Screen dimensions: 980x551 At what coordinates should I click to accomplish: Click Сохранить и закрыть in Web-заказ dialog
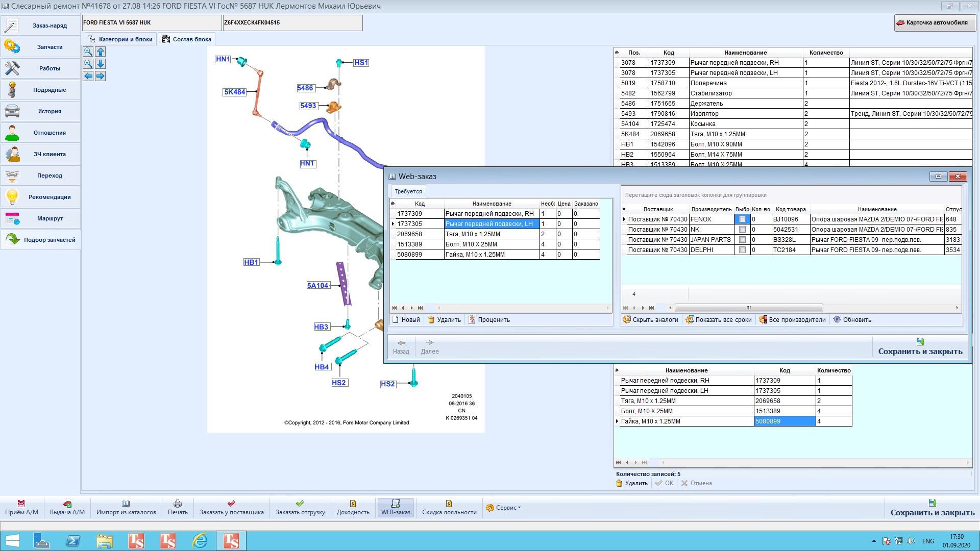tap(920, 347)
